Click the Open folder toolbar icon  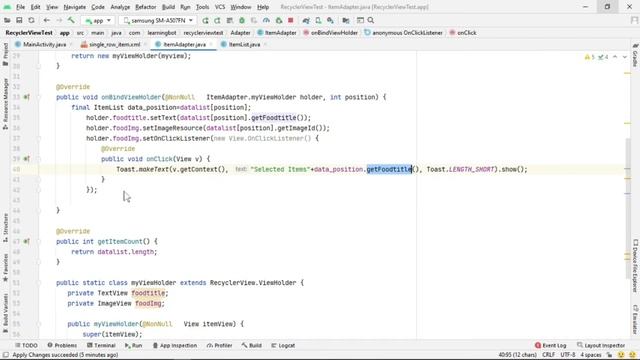tap(7, 20)
